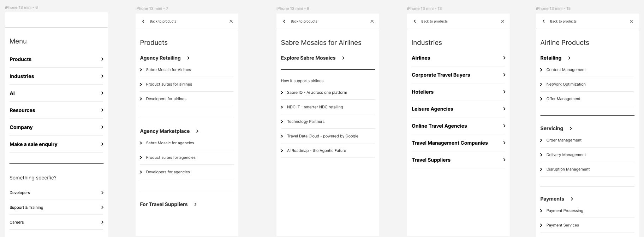644x237 pixels.
Task: Close the Products menu with X icon in frame 7
Action: pos(231,21)
